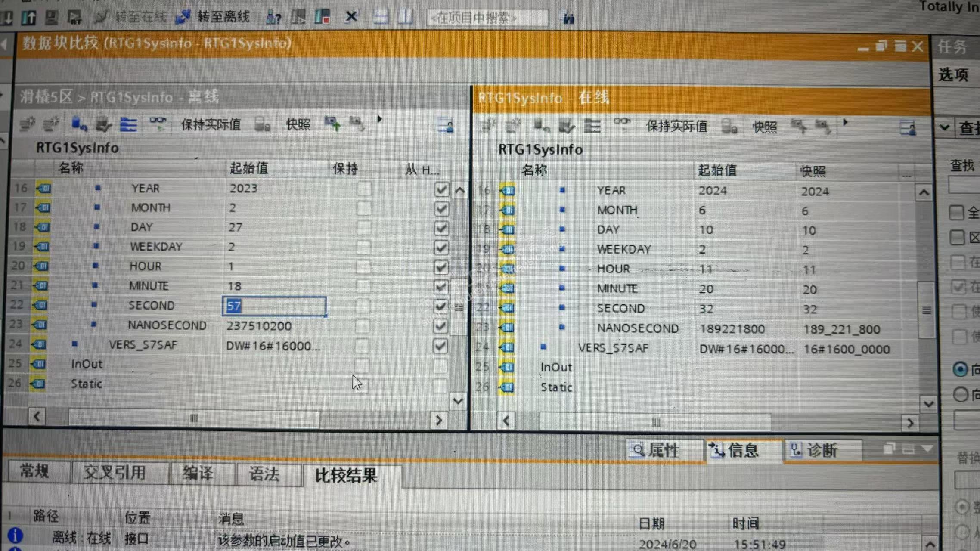The width and height of the screenshot is (980, 551).
Task: Collapse the Find section chevron in tasks panel
Action: pos(945,127)
